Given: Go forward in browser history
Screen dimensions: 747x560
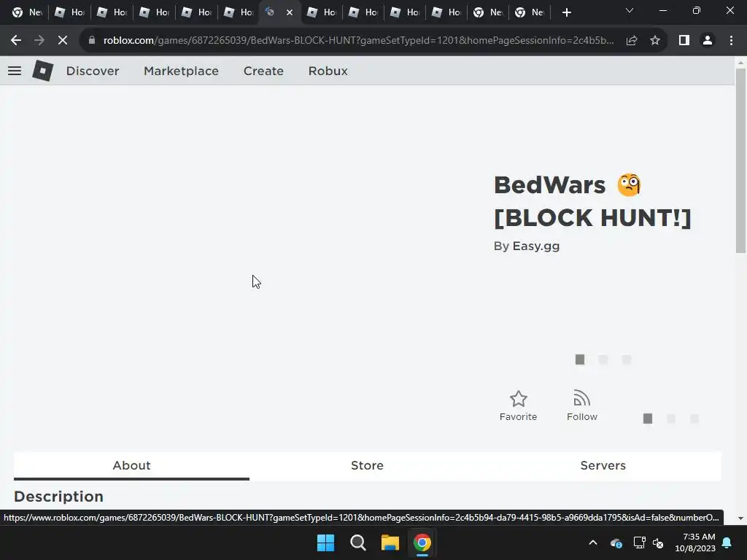Looking at the screenshot, I should click(39, 41).
